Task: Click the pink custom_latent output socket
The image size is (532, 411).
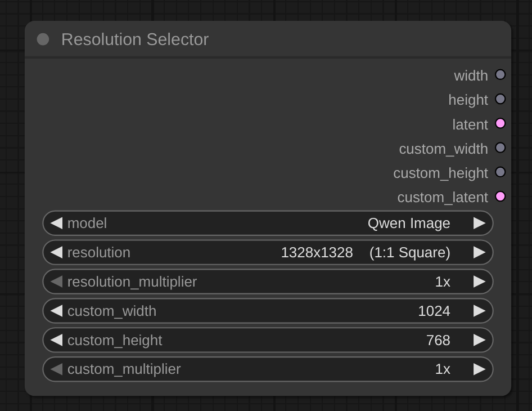Action: tap(500, 196)
